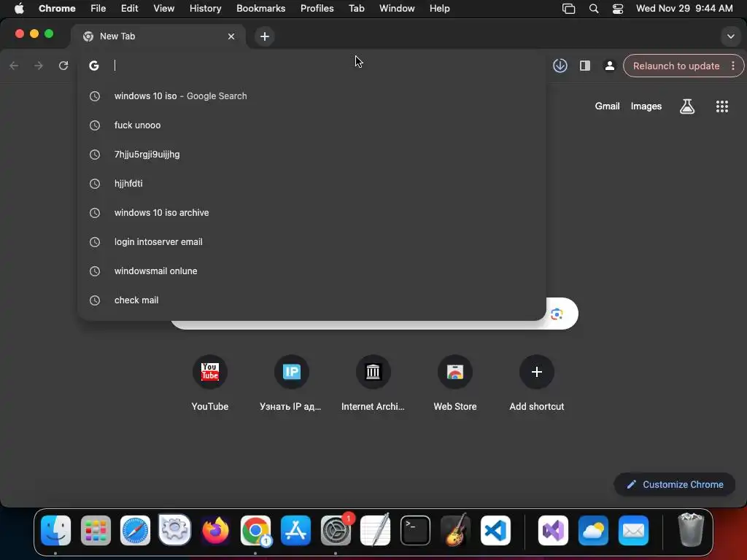Open Mail app in the Dock
This screenshot has height=560, width=747.
[633, 530]
